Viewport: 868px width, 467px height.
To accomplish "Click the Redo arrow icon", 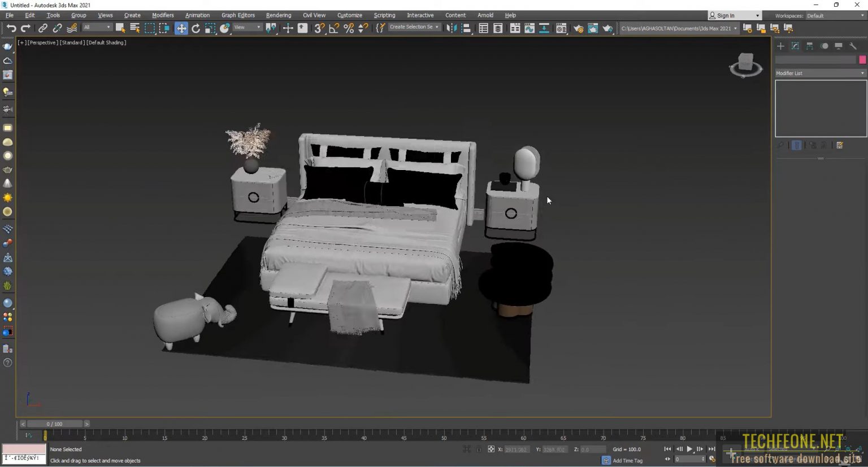I will pos(25,28).
